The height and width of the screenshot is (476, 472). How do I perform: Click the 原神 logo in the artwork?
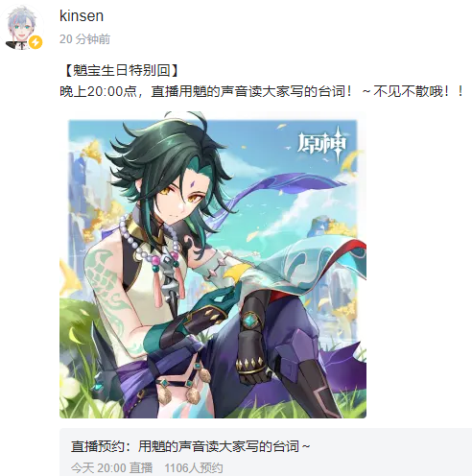pos(322,145)
